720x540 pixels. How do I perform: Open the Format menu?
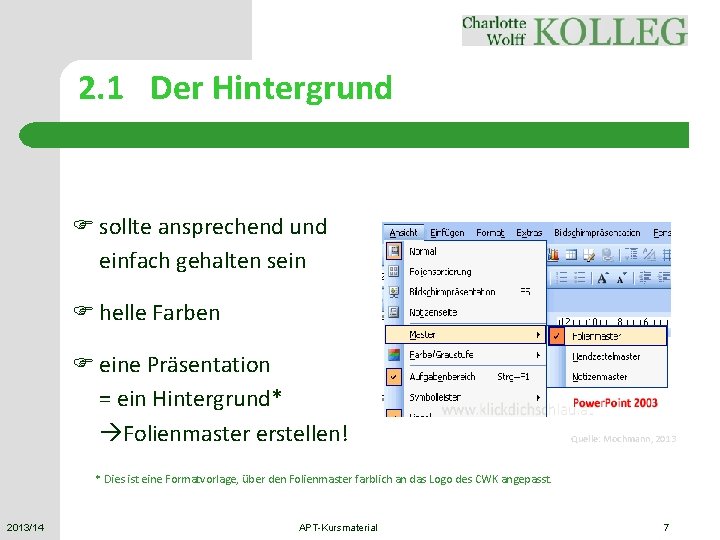(x=490, y=232)
